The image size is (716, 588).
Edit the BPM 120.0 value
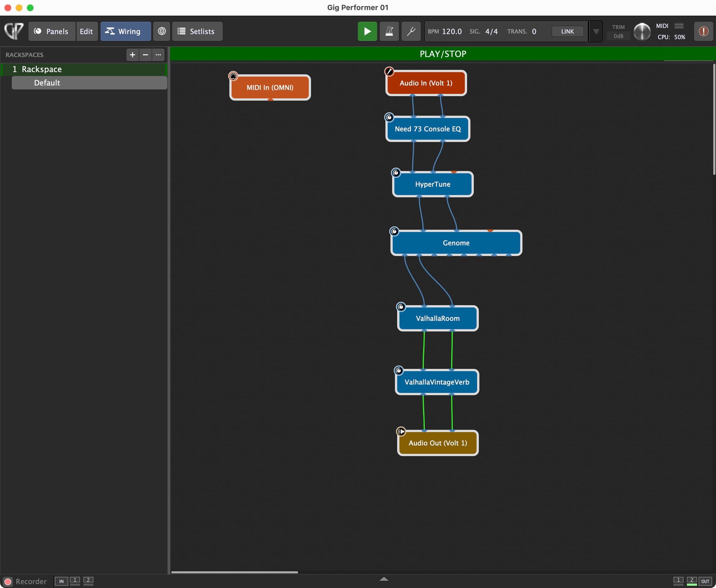452,32
